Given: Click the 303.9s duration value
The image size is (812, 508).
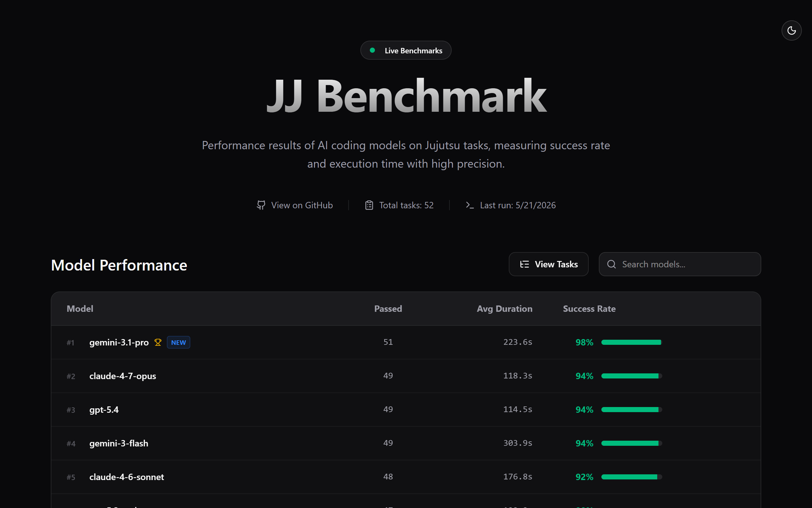Looking at the screenshot, I should coord(518,443).
